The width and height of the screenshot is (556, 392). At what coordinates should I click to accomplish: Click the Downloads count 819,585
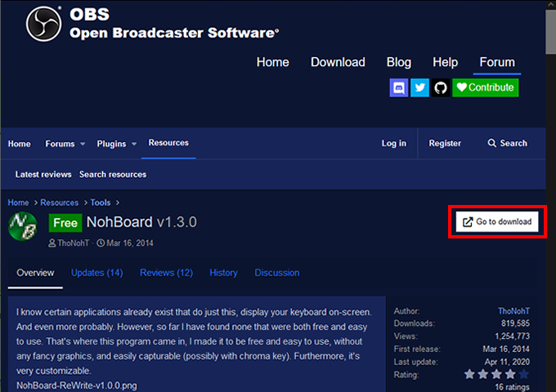515,323
